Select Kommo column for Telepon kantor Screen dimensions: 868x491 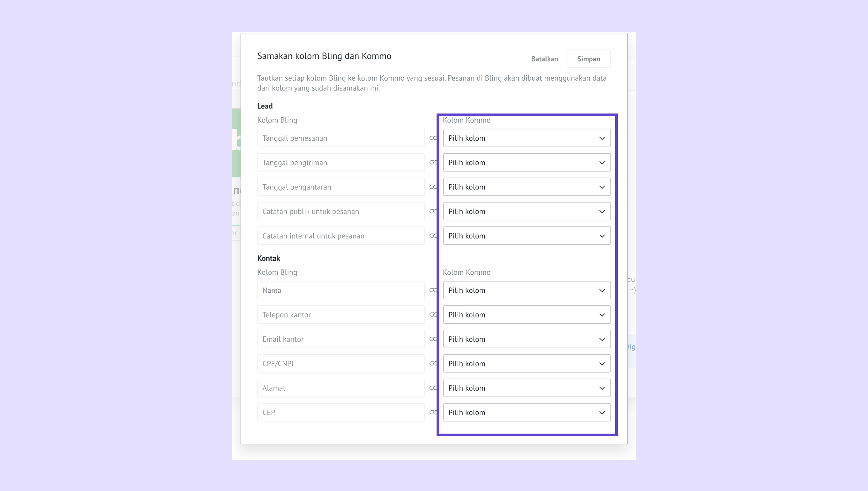coord(527,315)
